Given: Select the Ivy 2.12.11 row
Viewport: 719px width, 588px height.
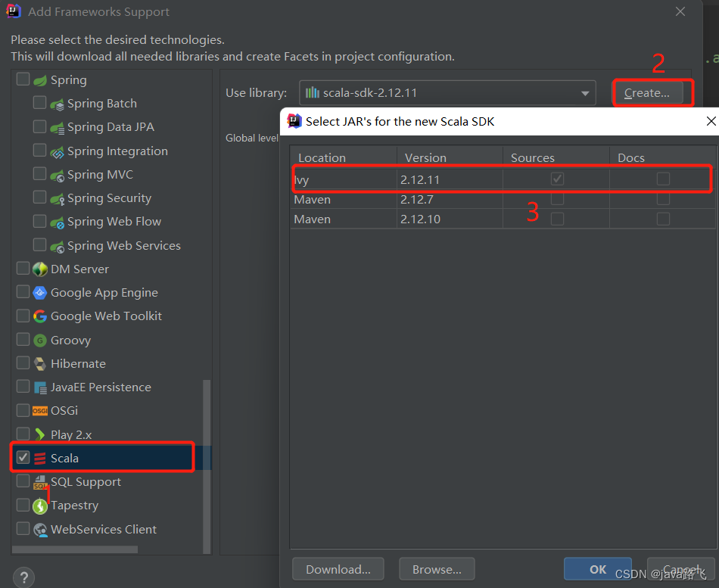Looking at the screenshot, I should pyautogui.click(x=503, y=179).
